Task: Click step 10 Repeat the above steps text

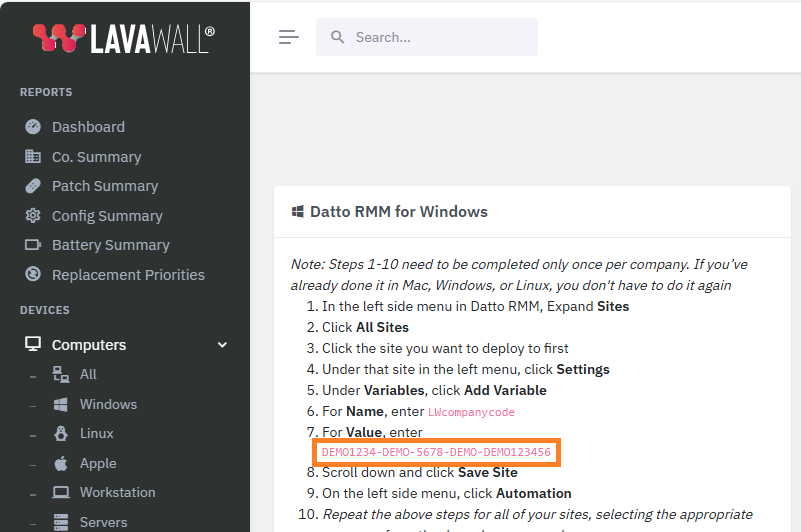Action: point(537,514)
